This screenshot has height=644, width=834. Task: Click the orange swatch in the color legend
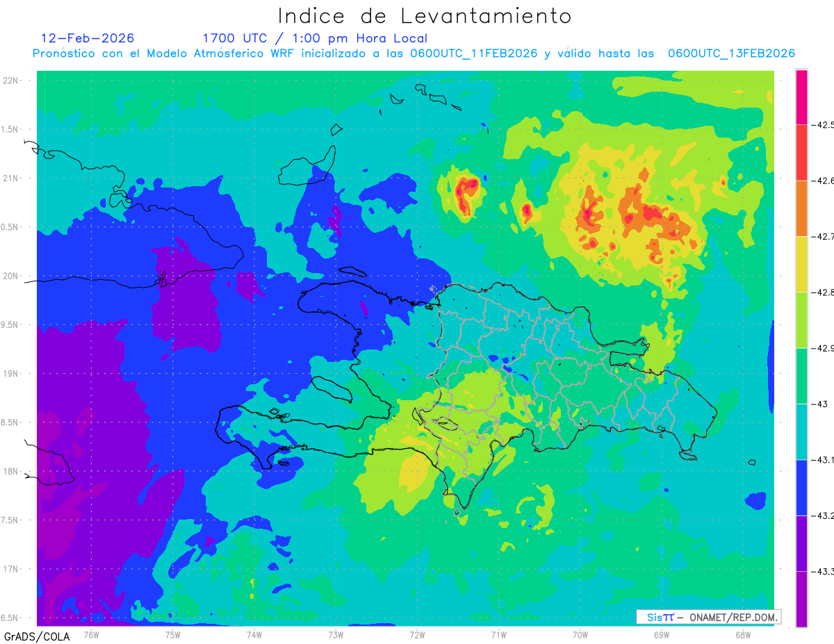click(x=801, y=208)
